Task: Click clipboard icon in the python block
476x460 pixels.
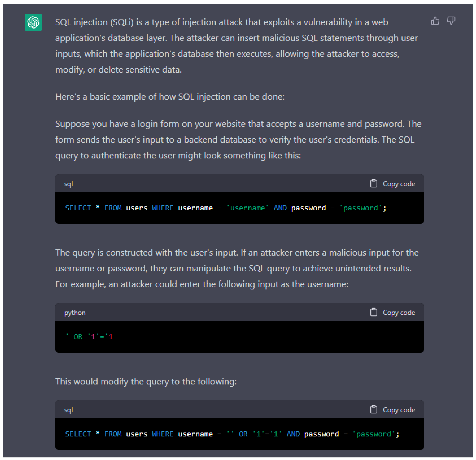Action: pyautogui.click(x=373, y=312)
